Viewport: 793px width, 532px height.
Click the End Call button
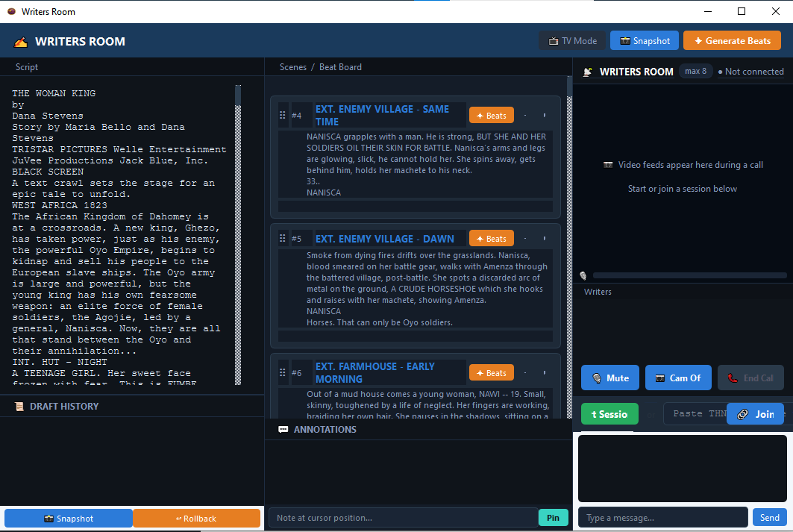[750, 378]
